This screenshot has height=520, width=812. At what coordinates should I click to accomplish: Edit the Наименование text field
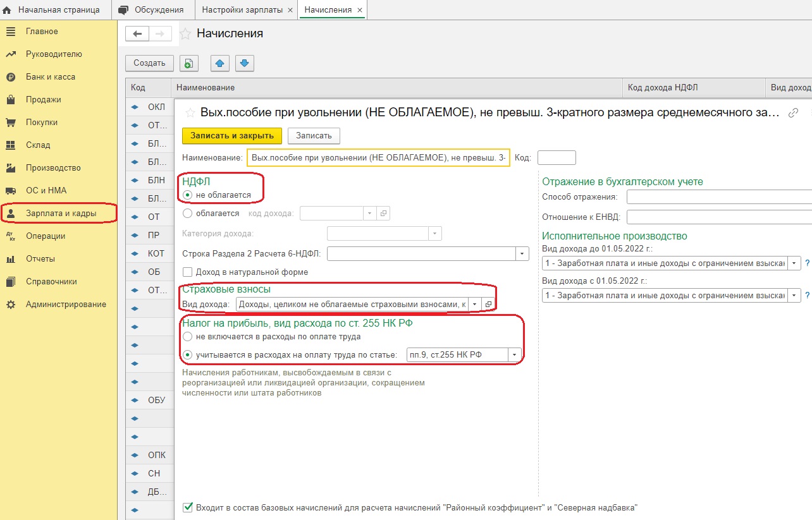[x=379, y=157]
